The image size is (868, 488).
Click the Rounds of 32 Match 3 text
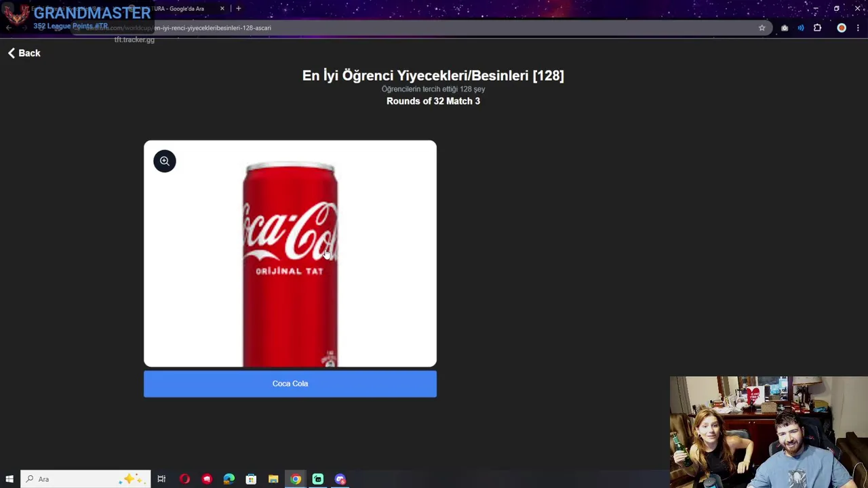433,101
